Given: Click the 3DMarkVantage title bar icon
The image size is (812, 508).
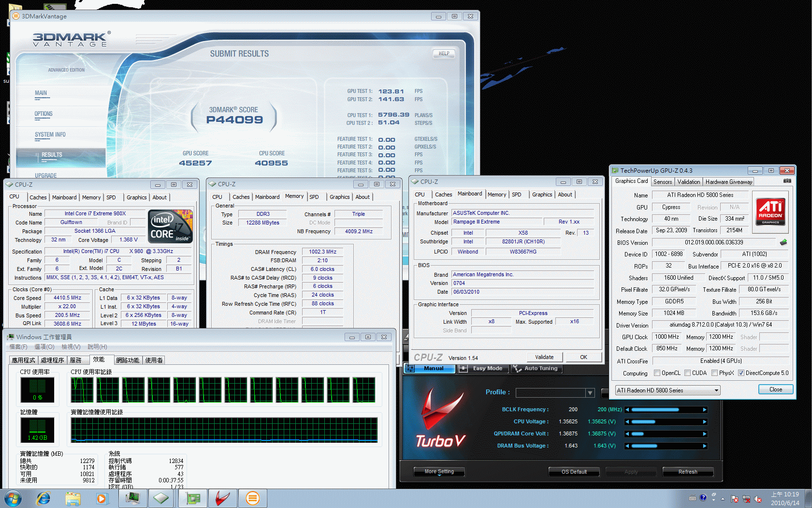Looking at the screenshot, I should [x=16, y=16].
